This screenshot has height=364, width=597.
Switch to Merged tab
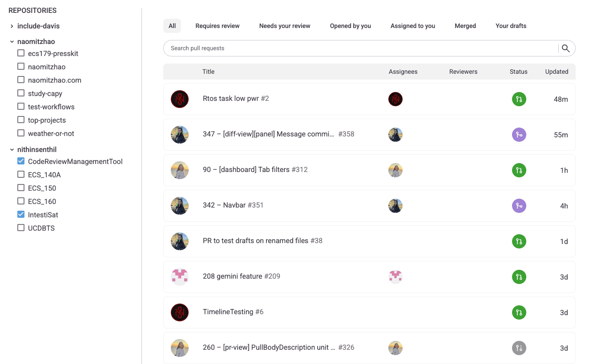(x=465, y=26)
